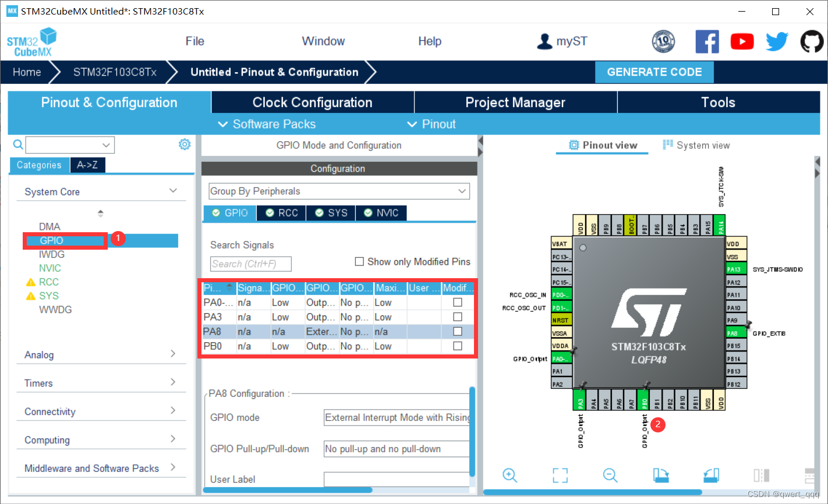Switch to the Project Manager tab
This screenshot has width=828, height=504.
(515, 102)
